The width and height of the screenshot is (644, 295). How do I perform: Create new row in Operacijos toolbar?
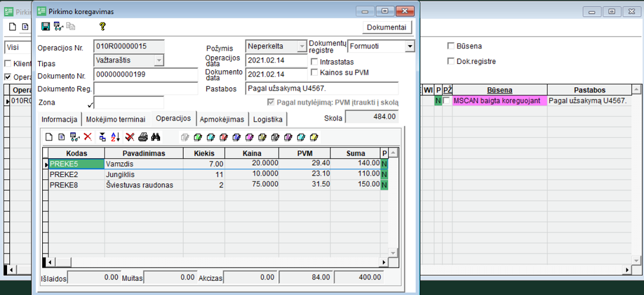point(49,137)
